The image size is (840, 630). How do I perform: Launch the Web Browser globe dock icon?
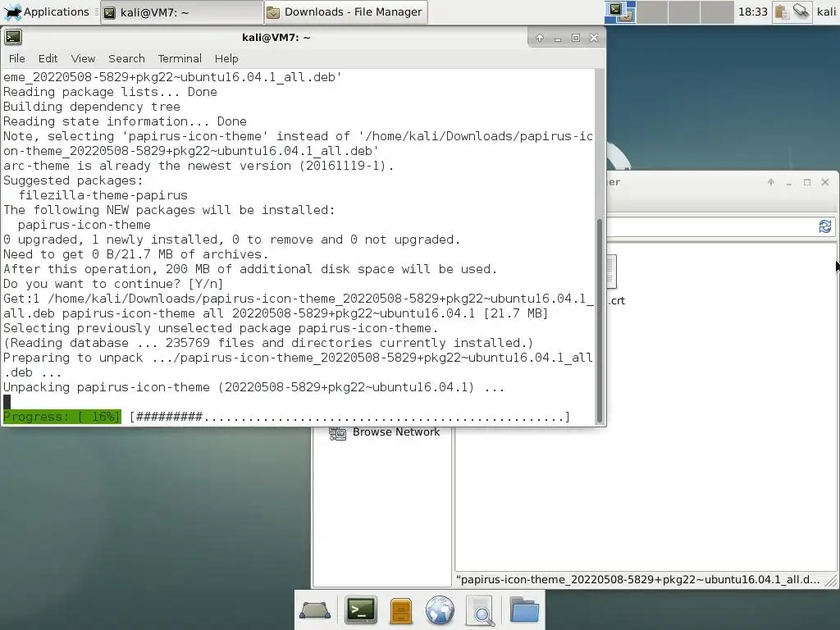click(440, 610)
